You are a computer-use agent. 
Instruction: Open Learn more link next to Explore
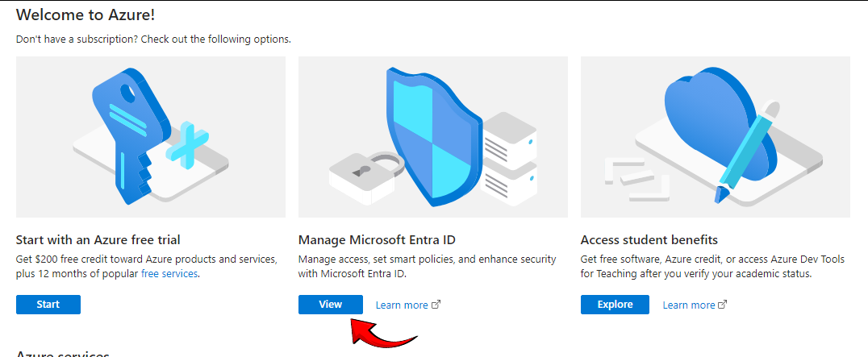(689, 305)
